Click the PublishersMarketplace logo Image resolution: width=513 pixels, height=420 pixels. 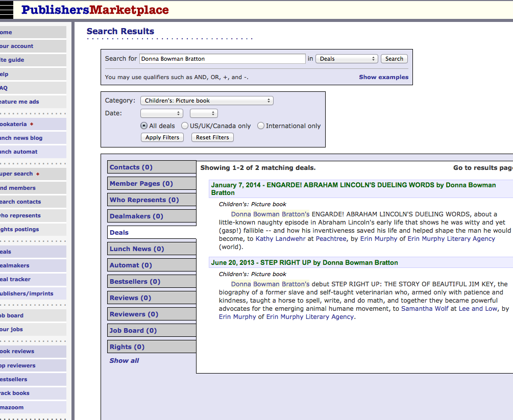(x=95, y=10)
